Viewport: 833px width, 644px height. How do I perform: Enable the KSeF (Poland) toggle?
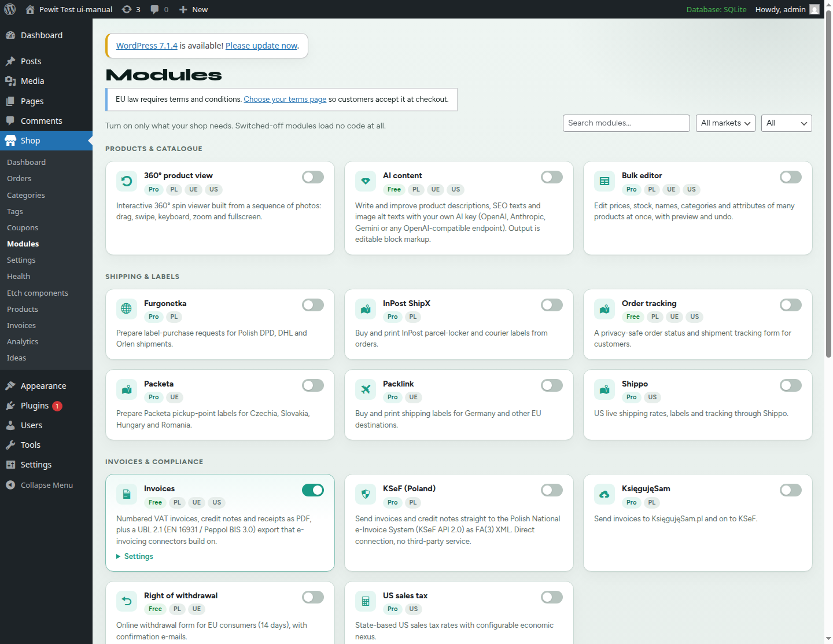(552, 490)
